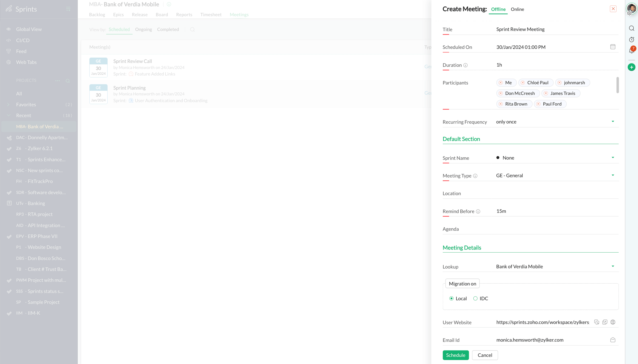Image resolution: width=638 pixels, height=364 pixels.
Task: Click the Cancel button
Action: click(485, 355)
